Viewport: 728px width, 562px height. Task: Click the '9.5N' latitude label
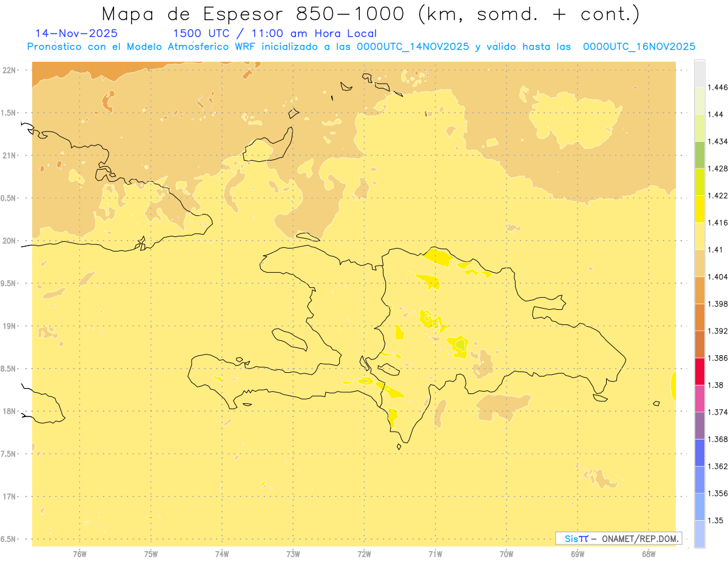point(9,284)
